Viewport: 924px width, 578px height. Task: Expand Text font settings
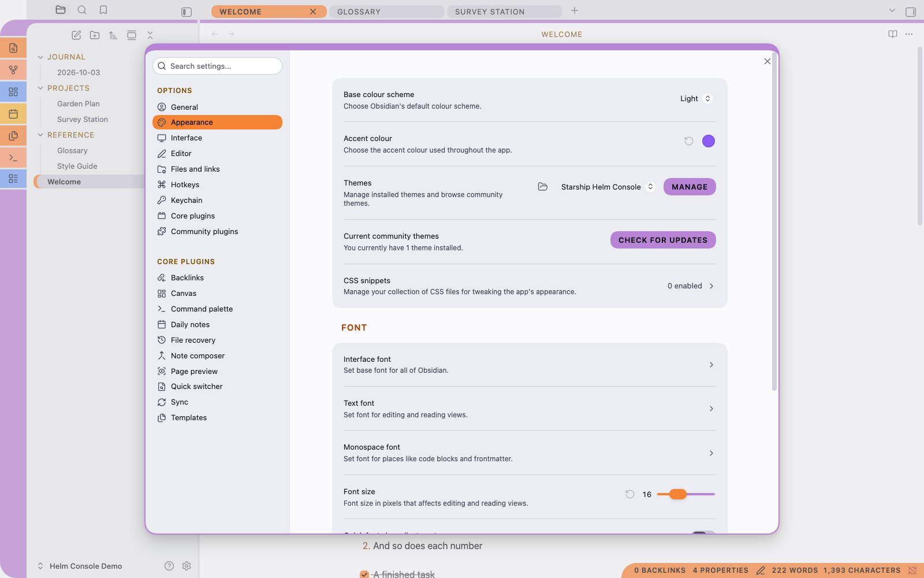click(x=530, y=409)
